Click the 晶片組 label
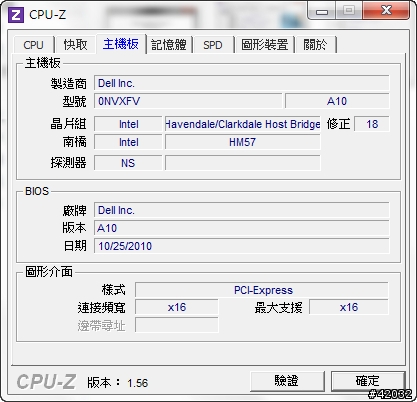417x402 pixels. click(x=69, y=124)
